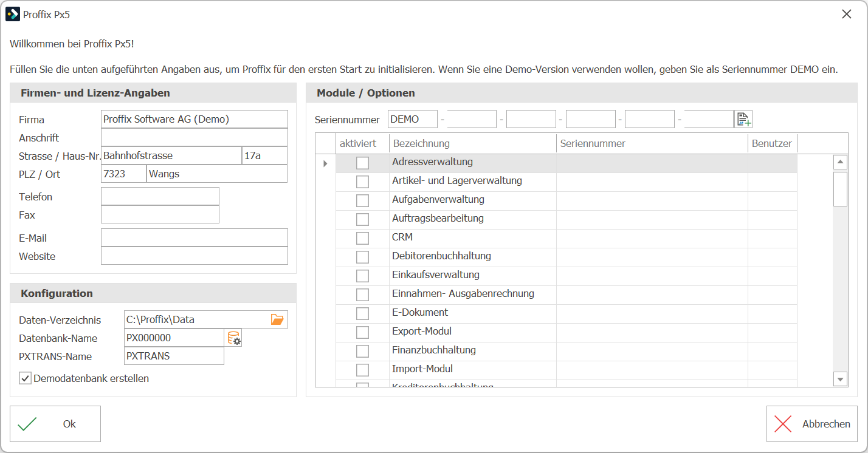Click the Datenbank-Name field PX000000
Image resolution: width=868 pixels, height=453 pixels.
pyautogui.click(x=174, y=338)
